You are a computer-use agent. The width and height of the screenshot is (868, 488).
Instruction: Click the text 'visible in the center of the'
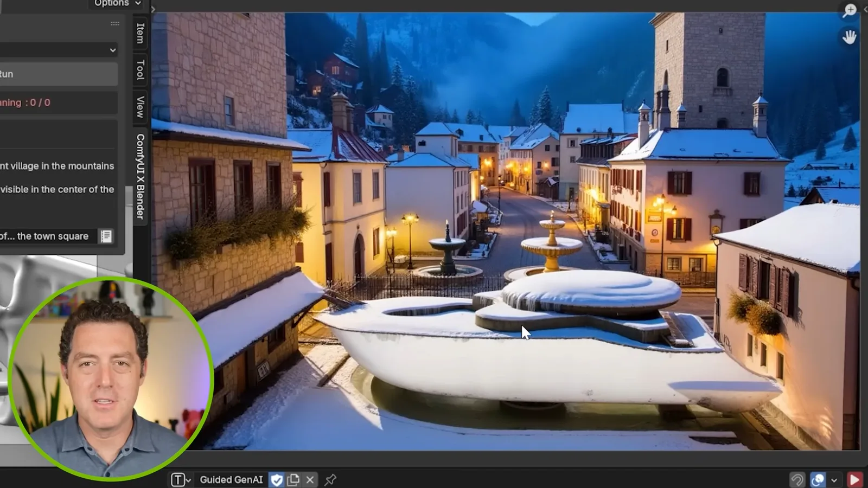tap(58, 189)
